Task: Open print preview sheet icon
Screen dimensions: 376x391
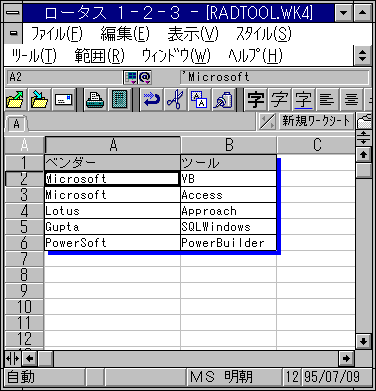Action: click(119, 100)
